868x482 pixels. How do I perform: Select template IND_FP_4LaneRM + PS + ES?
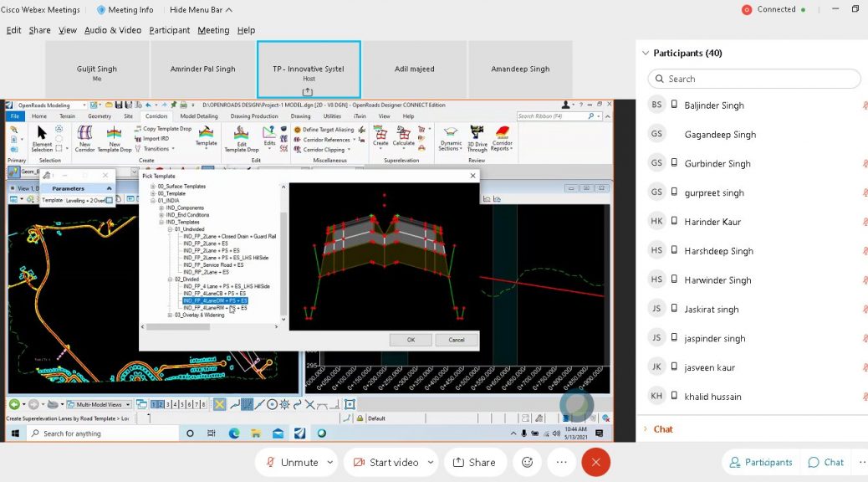click(215, 308)
